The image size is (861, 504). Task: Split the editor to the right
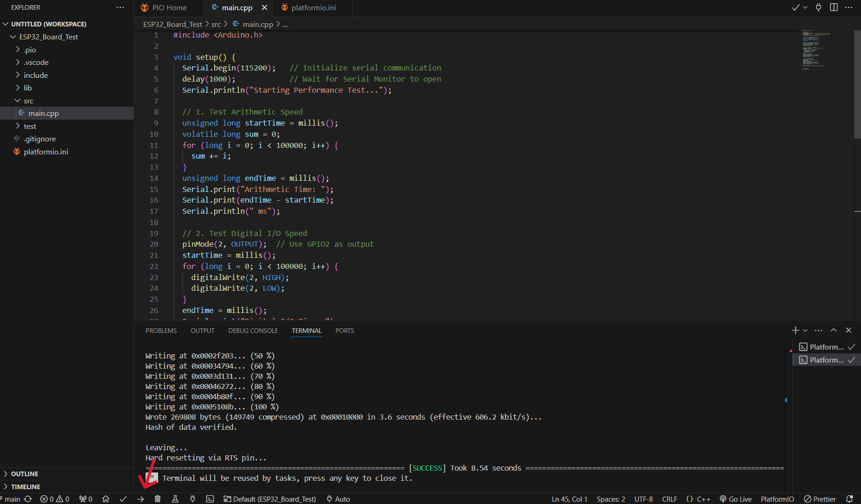[x=834, y=7]
